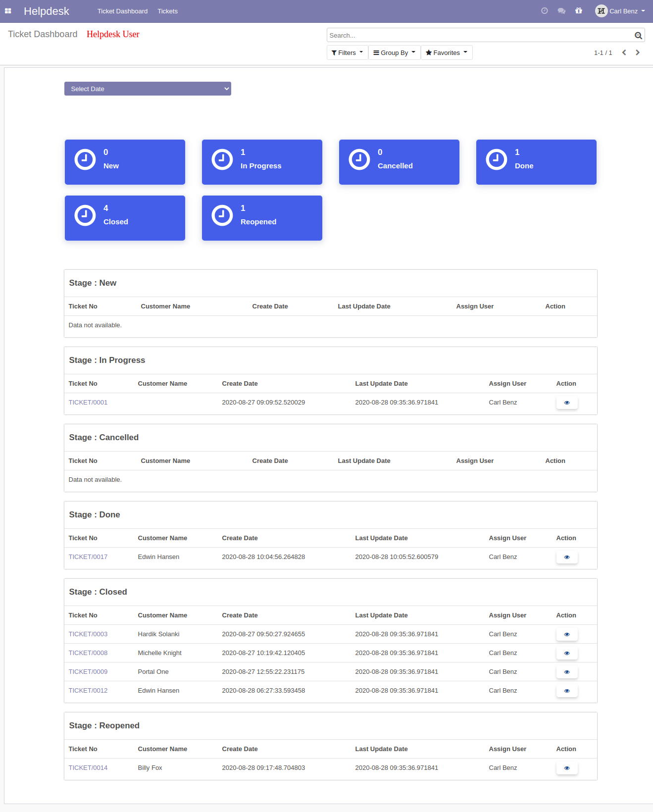Open the TICKET/0012 link
This screenshot has width=653, height=812.
point(88,691)
